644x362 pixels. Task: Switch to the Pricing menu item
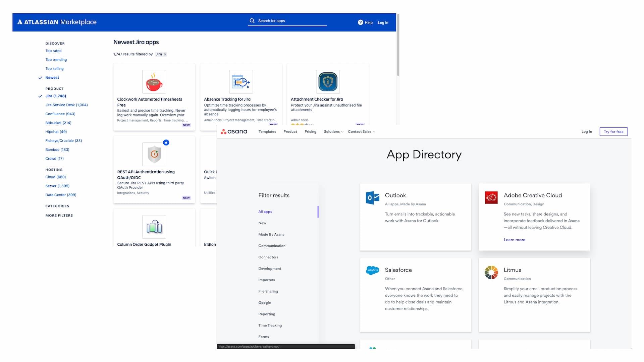pos(310,131)
